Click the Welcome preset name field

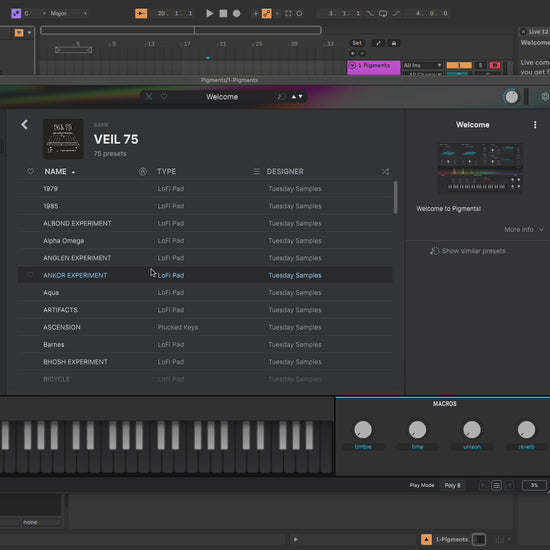[222, 97]
